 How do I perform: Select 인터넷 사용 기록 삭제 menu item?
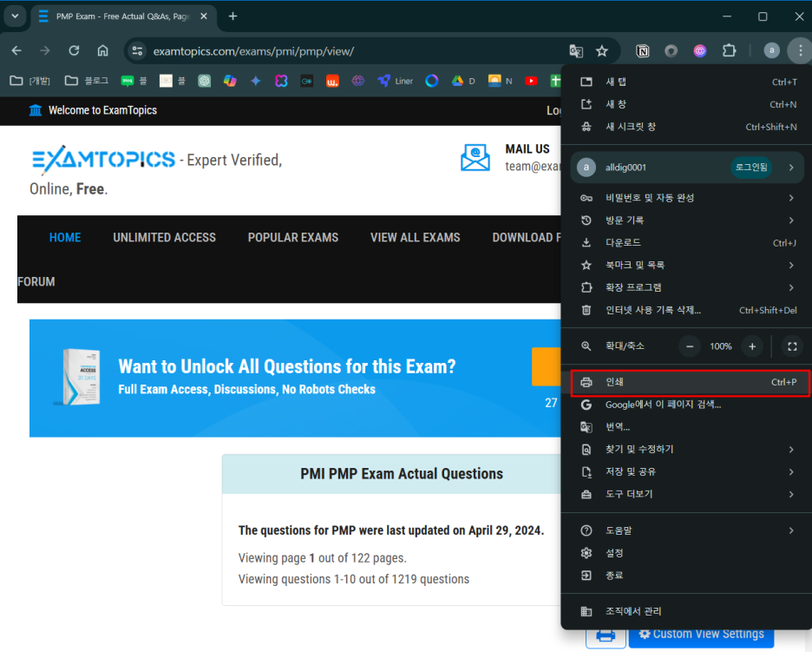click(x=688, y=310)
